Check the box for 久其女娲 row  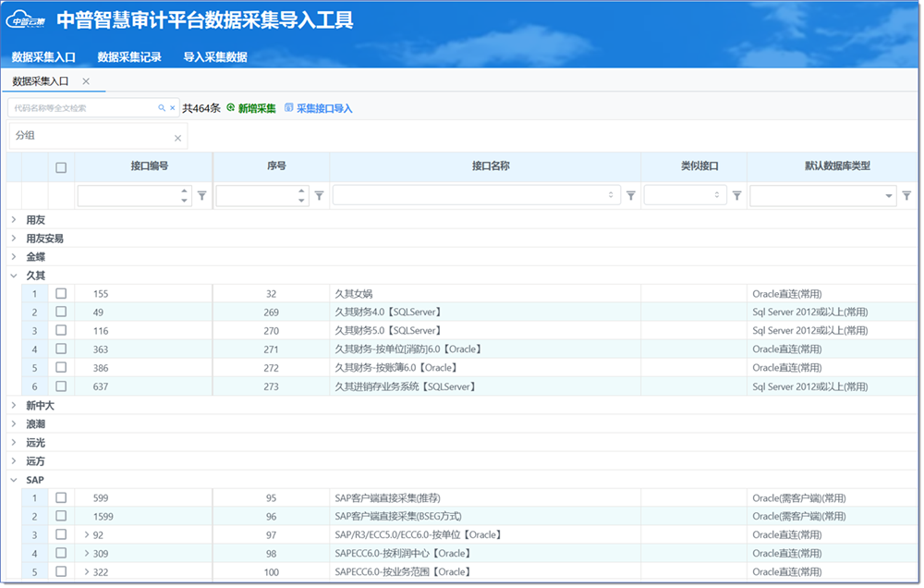click(61, 293)
